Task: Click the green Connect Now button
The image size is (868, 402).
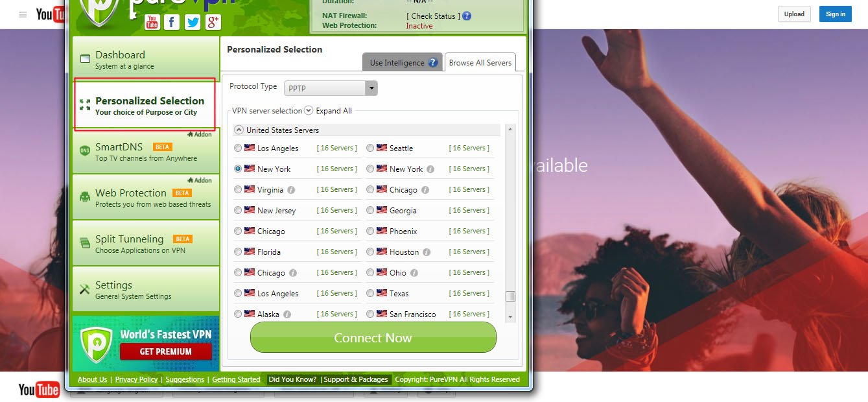Action: [373, 338]
